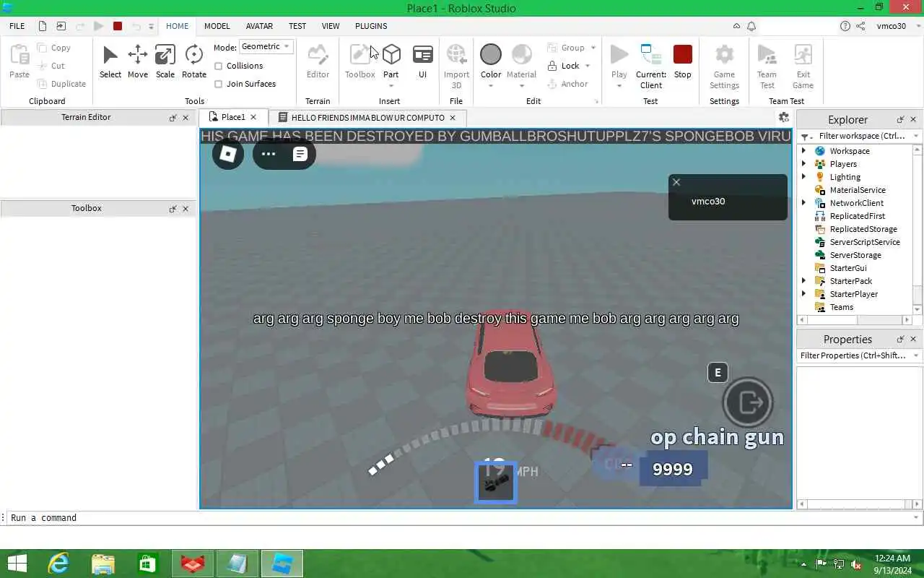Expand the Material dropdown arrow
This screenshot has height=578, width=924.
coord(521,86)
